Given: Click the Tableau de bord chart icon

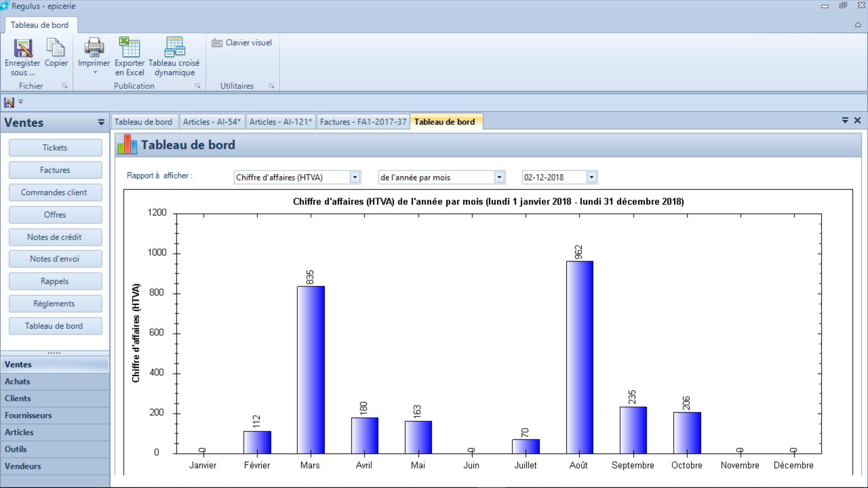Looking at the screenshot, I should click(x=127, y=145).
